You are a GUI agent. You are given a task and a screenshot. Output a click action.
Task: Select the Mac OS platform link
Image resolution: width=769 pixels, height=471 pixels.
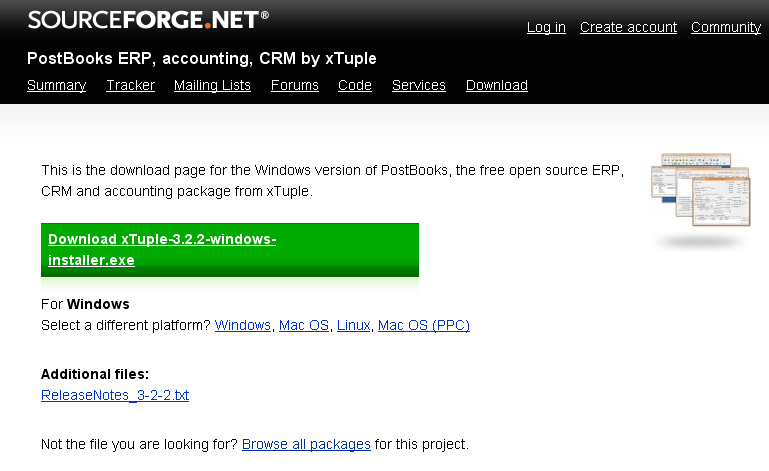coord(304,325)
